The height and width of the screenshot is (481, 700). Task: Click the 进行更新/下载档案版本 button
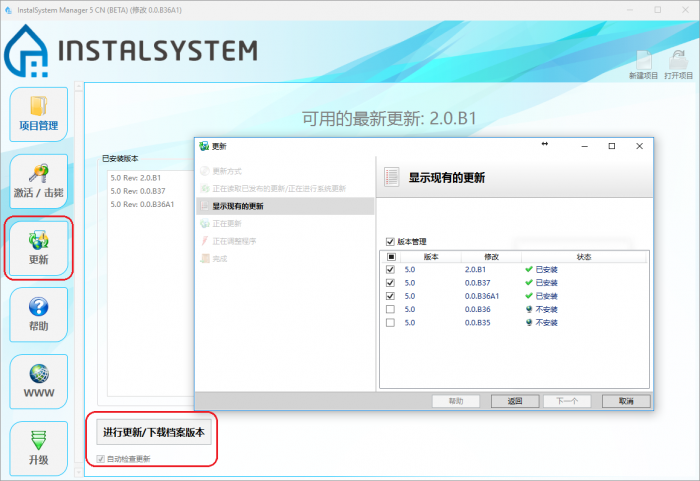click(x=154, y=433)
